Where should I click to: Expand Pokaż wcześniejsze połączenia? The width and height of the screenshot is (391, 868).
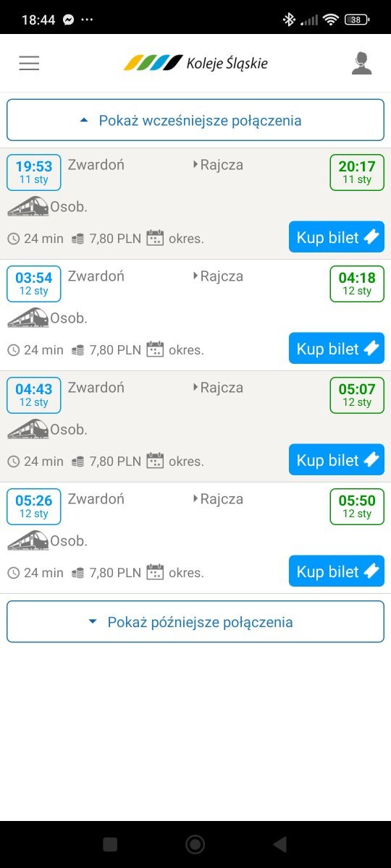tap(195, 120)
